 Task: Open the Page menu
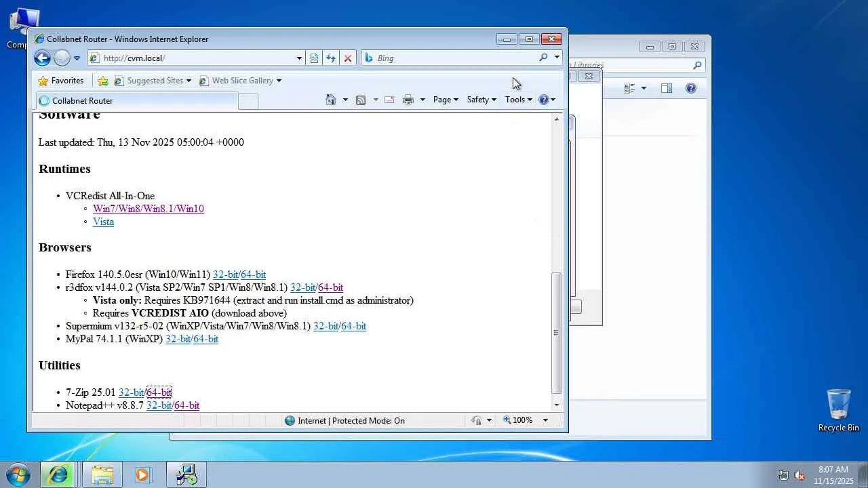446,100
